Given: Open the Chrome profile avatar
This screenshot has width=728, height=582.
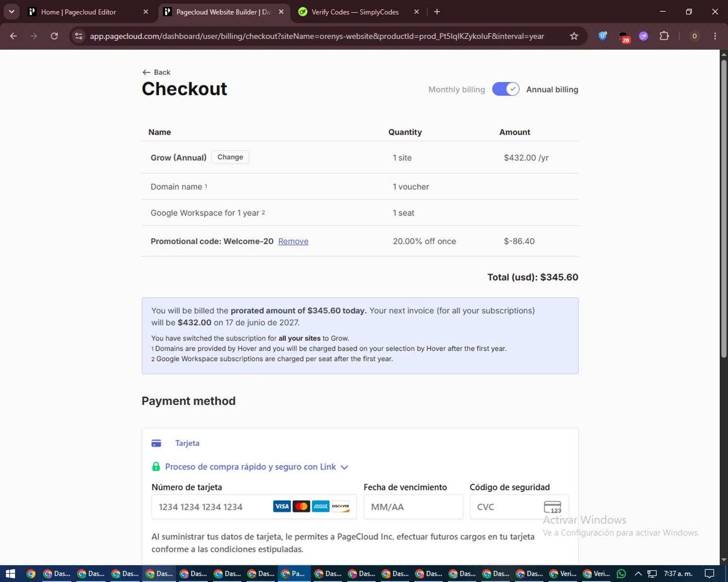Looking at the screenshot, I should 695,36.
